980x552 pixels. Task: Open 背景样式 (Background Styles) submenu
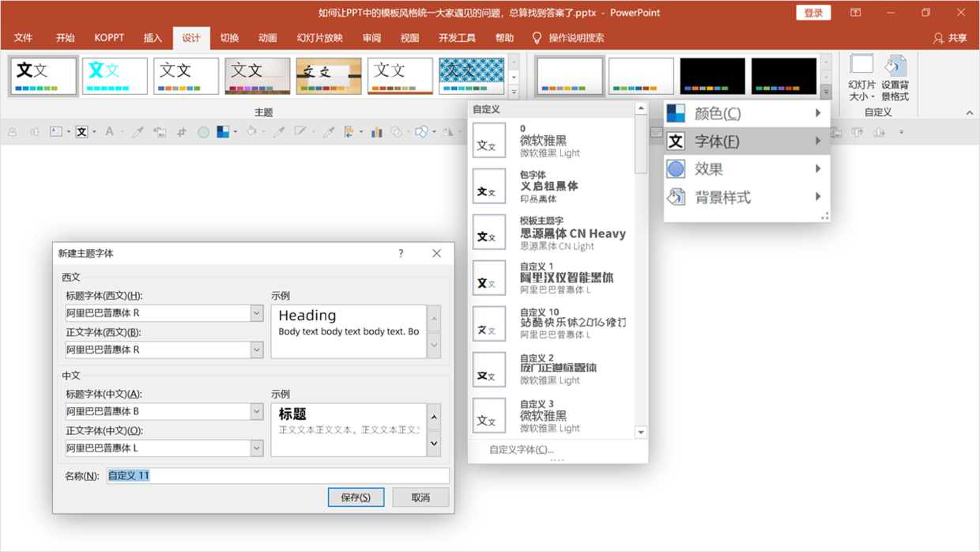(747, 197)
